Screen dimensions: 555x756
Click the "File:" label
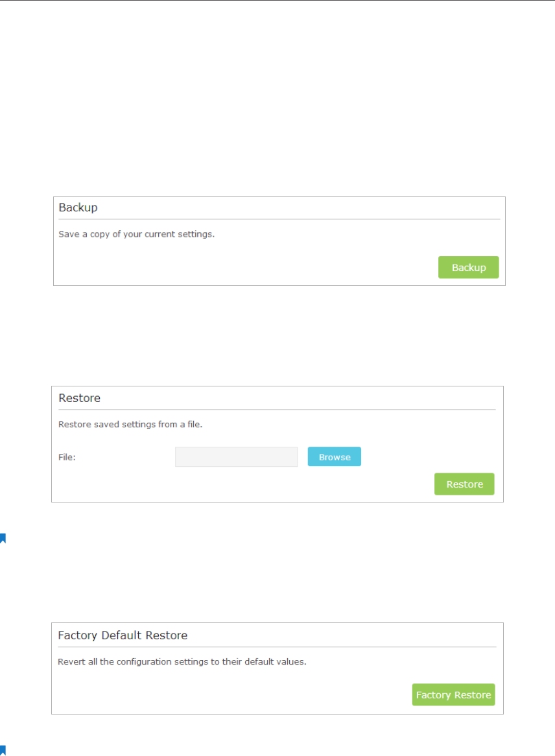pyautogui.click(x=67, y=457)
